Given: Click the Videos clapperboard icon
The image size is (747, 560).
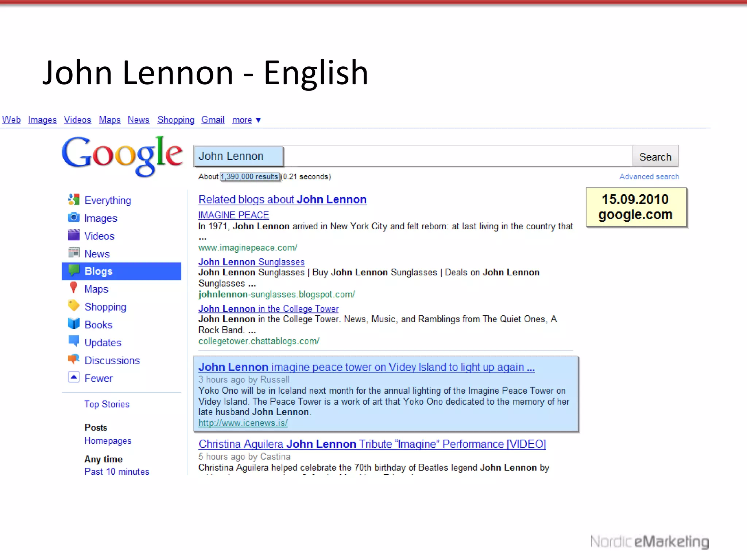Looking at the screenshot, I should point(74,235).
